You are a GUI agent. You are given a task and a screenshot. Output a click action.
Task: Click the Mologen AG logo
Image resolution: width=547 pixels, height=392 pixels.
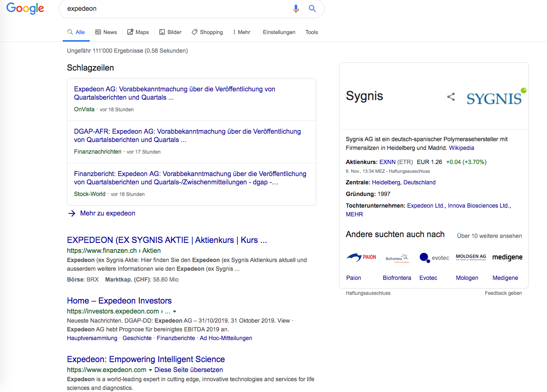(x=471, y=257)
